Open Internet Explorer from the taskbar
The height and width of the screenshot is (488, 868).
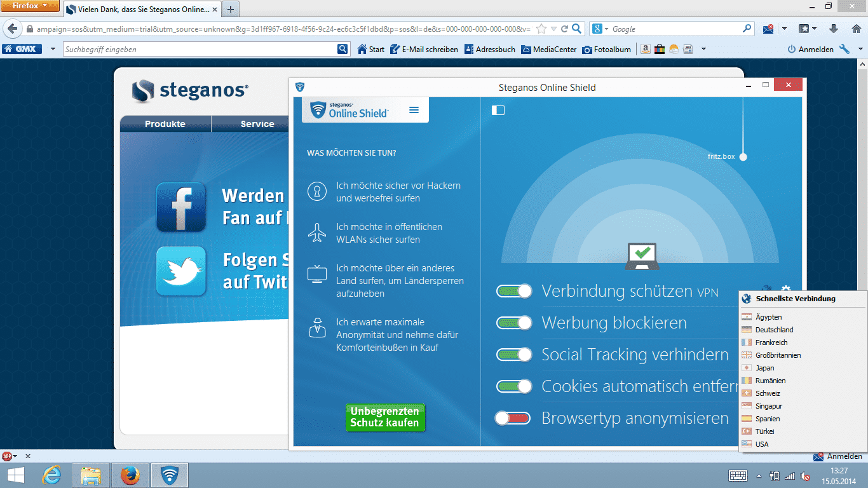pyautogui.click(x=51, y=475)
